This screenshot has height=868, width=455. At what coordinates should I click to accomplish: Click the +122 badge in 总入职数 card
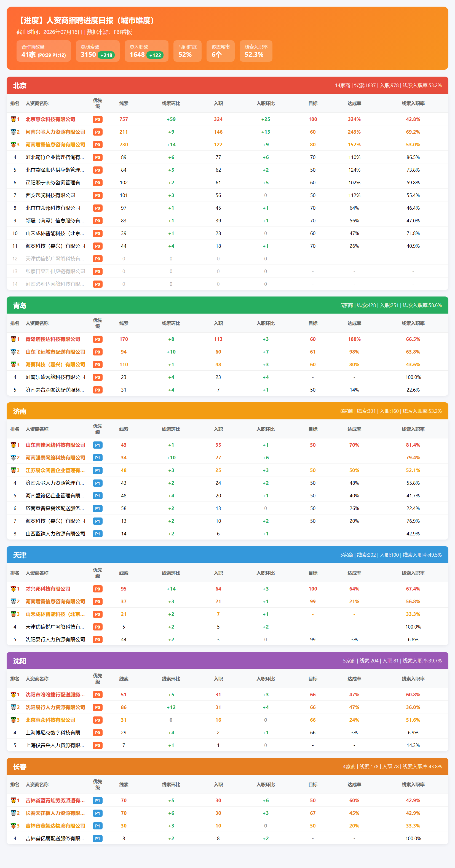coord(155,55)
